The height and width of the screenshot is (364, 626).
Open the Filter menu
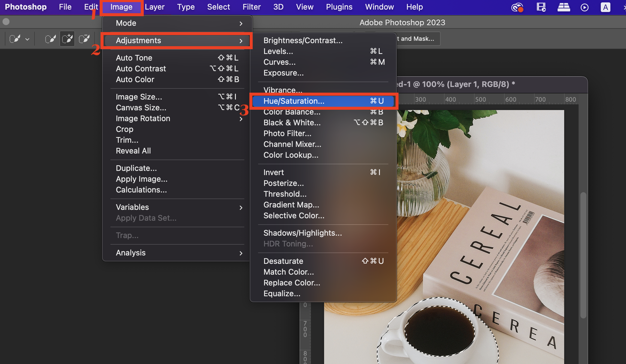251,7
